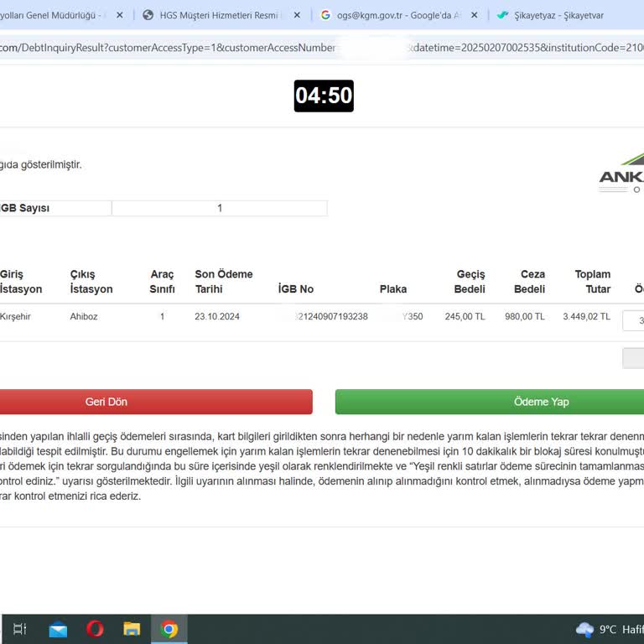Open Task View from the taskbar
Screen dimensions: 644x644
point(20,629)
